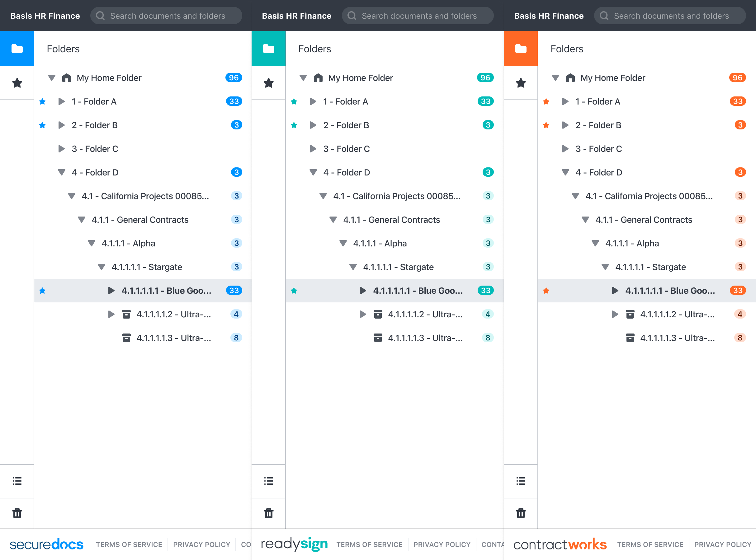
Task: Open the teal Folders sidebar icon in readysign panel
Action: (x=269, y=49)
